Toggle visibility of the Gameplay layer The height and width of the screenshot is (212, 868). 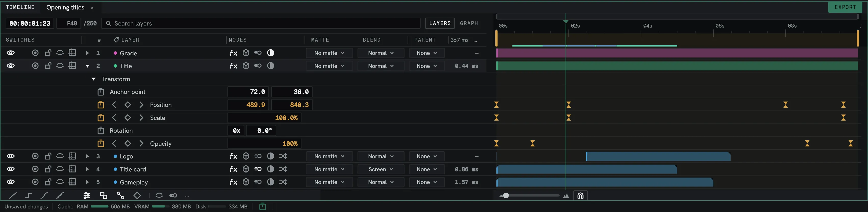pos(11,182)
